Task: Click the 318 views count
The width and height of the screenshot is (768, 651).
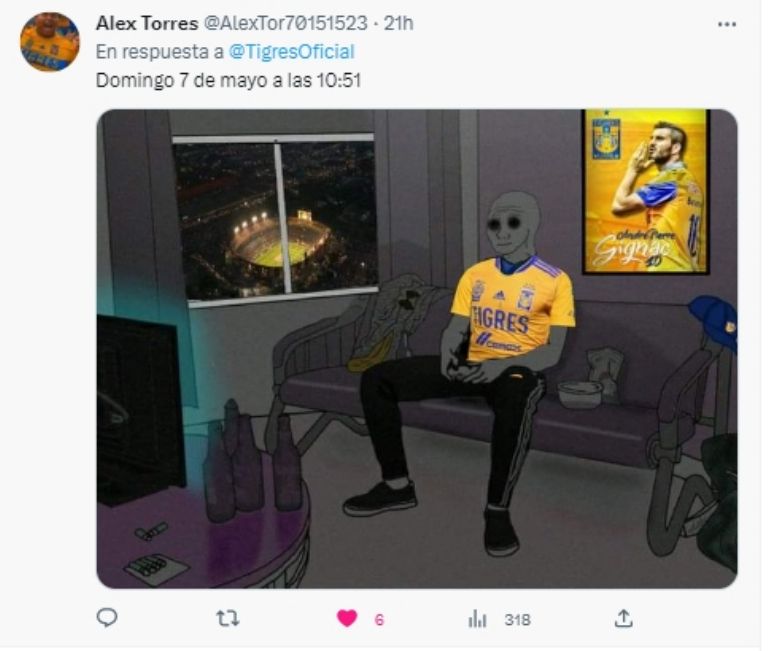Action: (518, 621)
